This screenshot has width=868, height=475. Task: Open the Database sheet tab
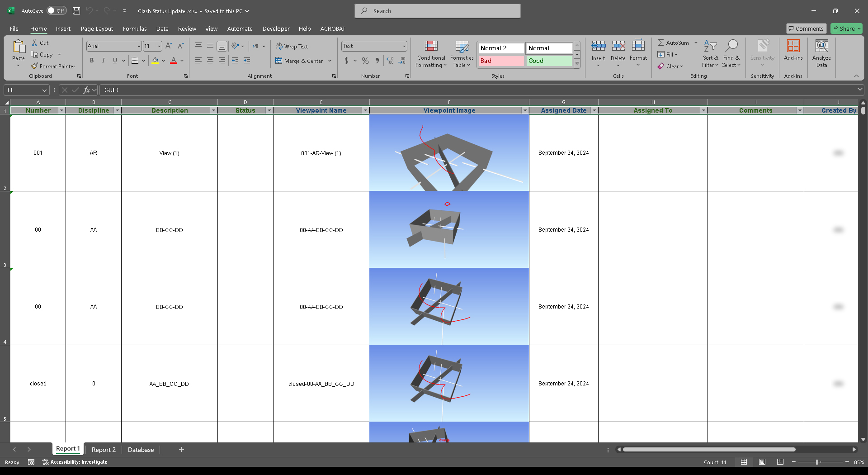(x=141, y=450)
